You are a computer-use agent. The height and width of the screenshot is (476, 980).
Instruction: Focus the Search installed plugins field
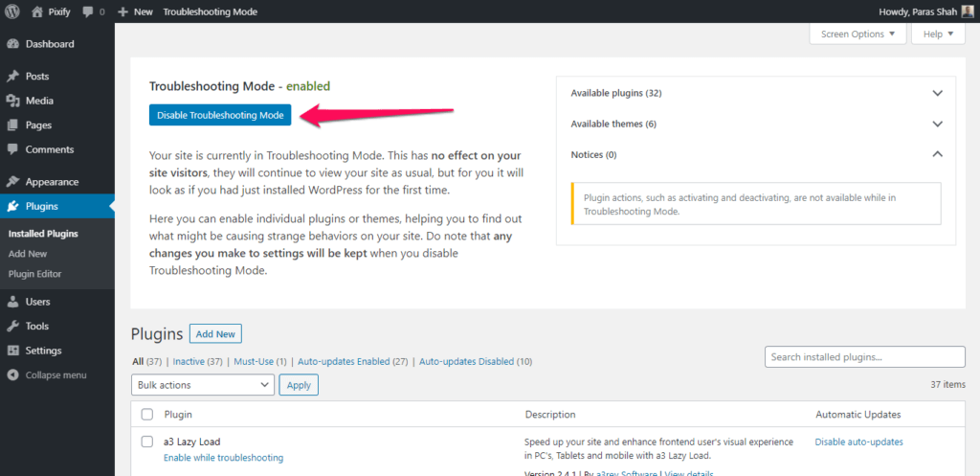pos(865,357)
